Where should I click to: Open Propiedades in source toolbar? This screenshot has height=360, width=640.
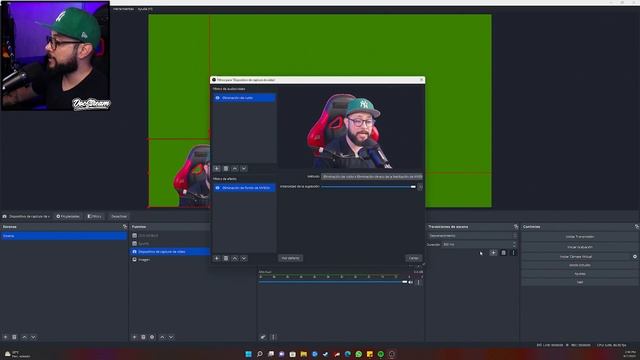tap(68, 216)
